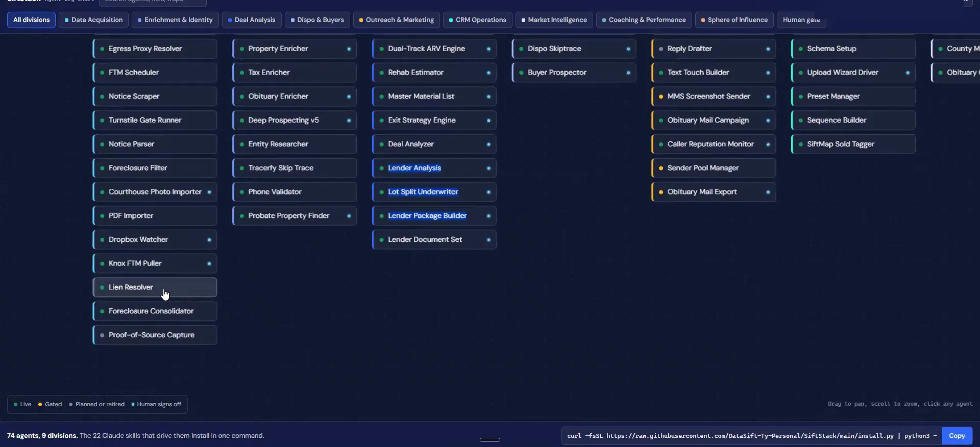Click the Sender Pool Manager agent
The width and height of the screenshot is (980, 447).
coord(714,168)
